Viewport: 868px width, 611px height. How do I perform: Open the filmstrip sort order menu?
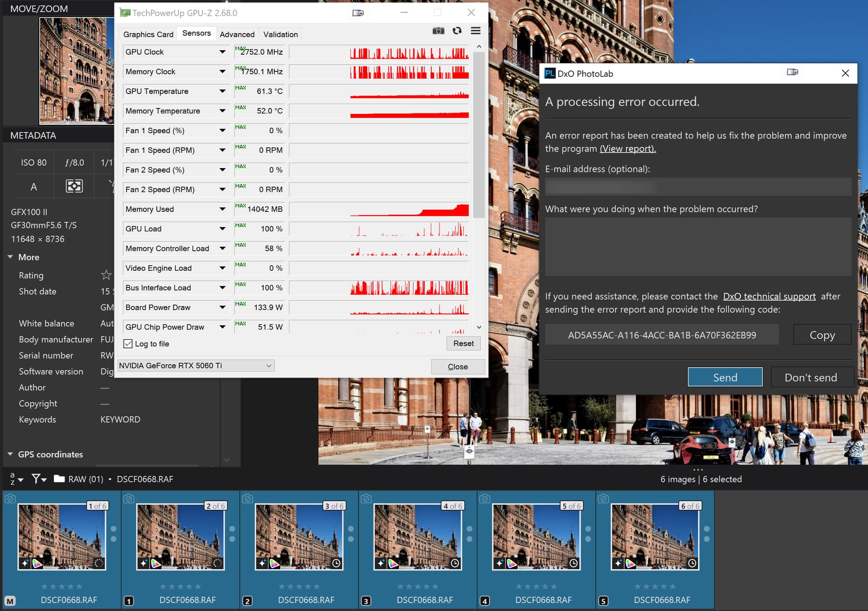(16, 479)
